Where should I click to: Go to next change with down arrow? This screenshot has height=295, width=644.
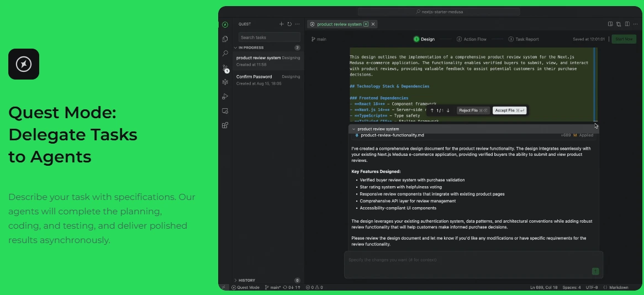pos(448,110)
